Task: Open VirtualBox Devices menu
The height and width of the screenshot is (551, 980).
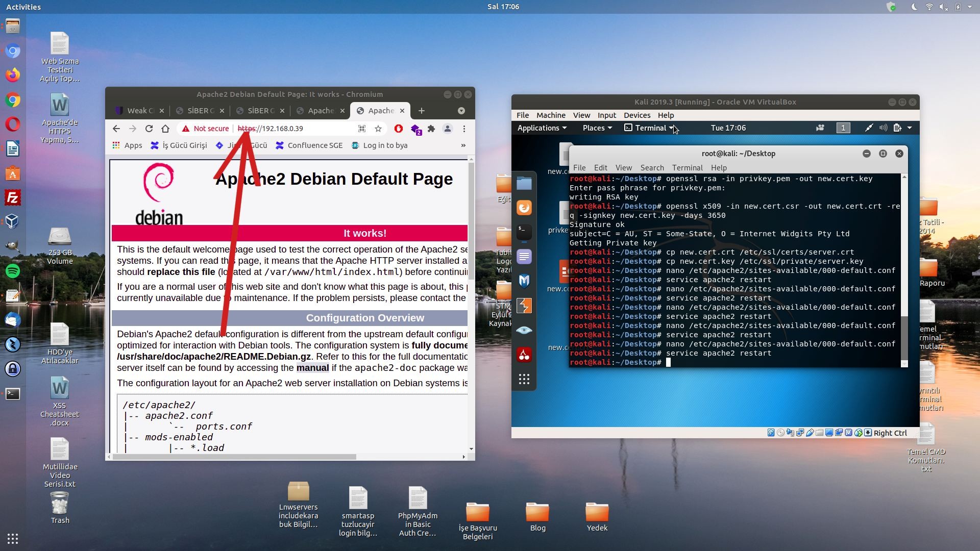Action: coord(637,115)
